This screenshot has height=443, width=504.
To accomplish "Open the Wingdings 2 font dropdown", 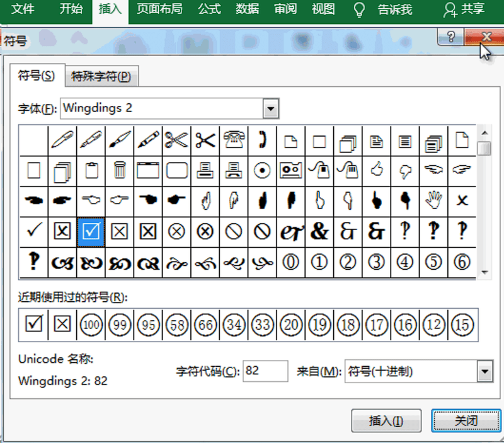I will [x=271, y=108].
